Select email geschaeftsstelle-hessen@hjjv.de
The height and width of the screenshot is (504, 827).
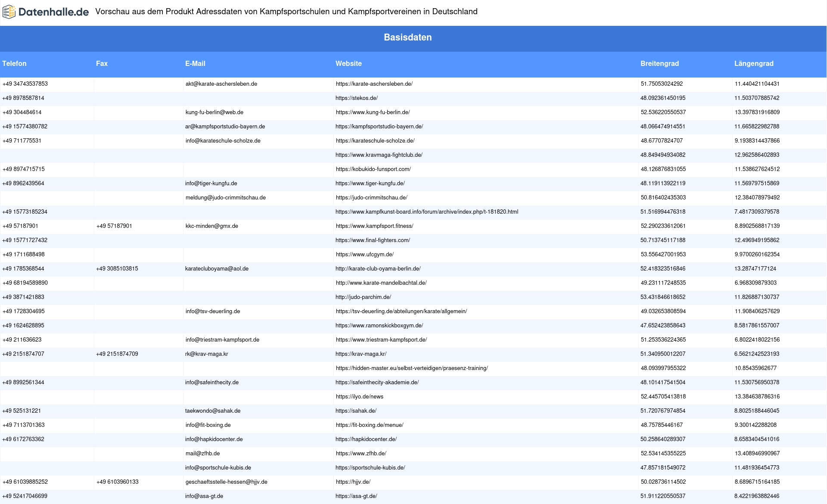click(x=227, y=482)
